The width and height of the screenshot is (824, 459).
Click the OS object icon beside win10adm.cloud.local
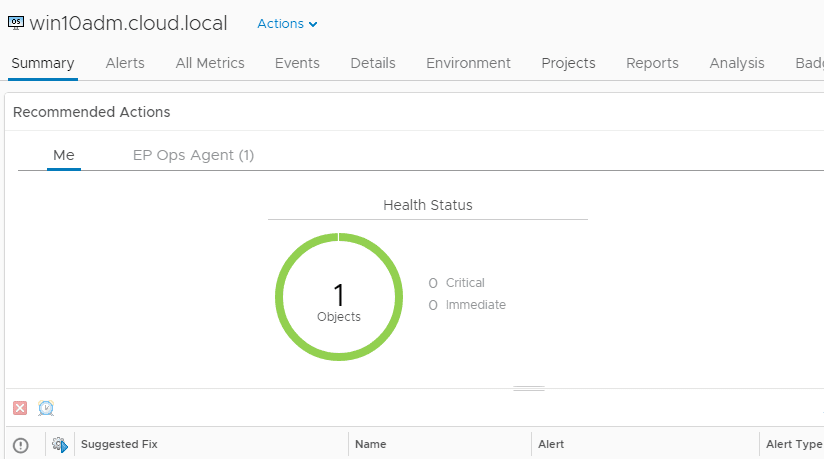tap(16, 22)
